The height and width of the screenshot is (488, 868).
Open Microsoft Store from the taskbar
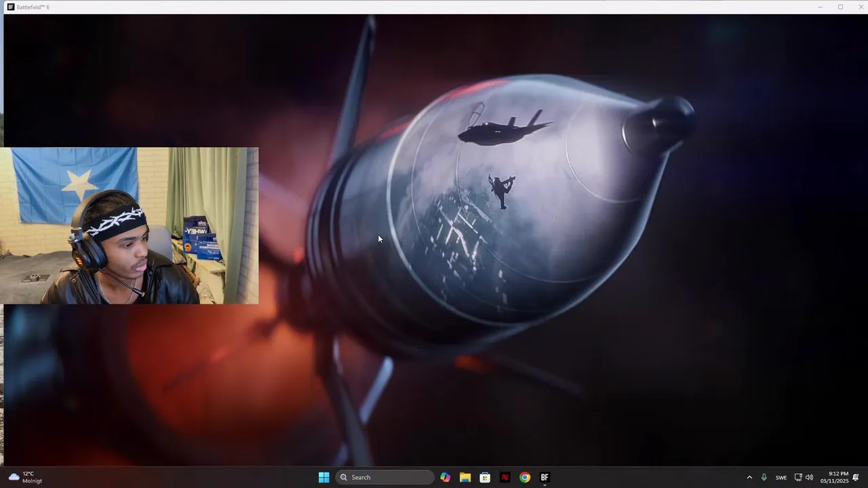[x=485, y=477]
